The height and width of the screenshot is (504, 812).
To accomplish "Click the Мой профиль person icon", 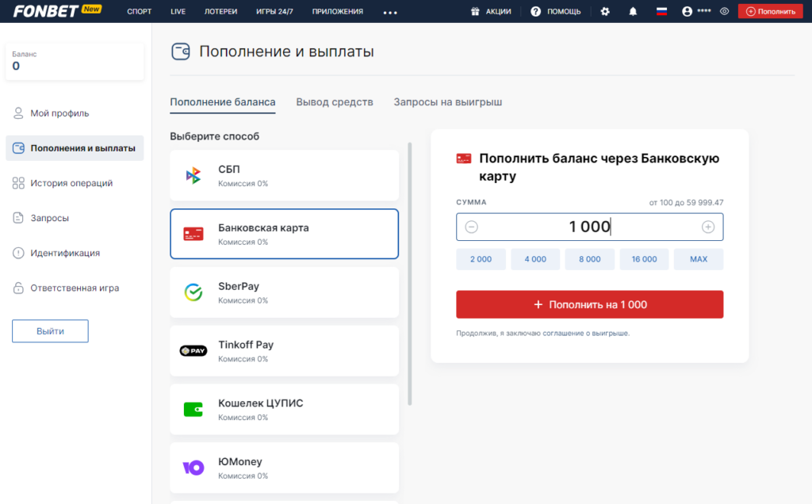I will click(18, 113).
